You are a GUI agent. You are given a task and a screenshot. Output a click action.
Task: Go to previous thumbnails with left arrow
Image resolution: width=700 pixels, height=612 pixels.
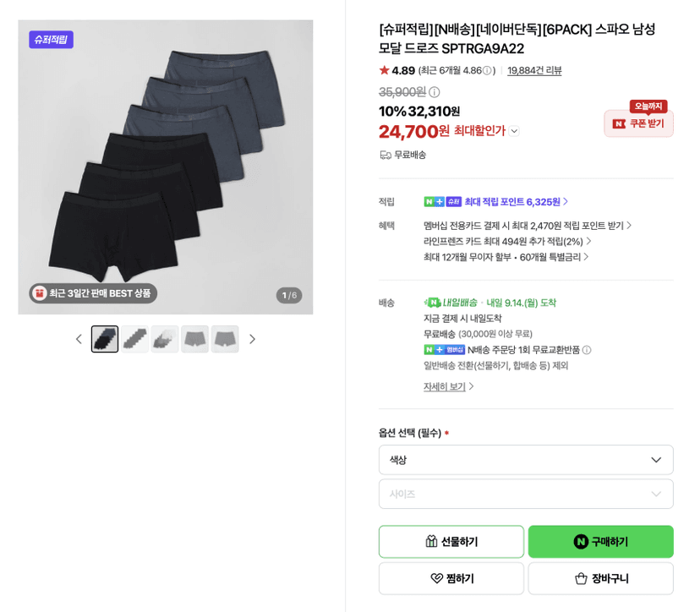coord(79,339)
